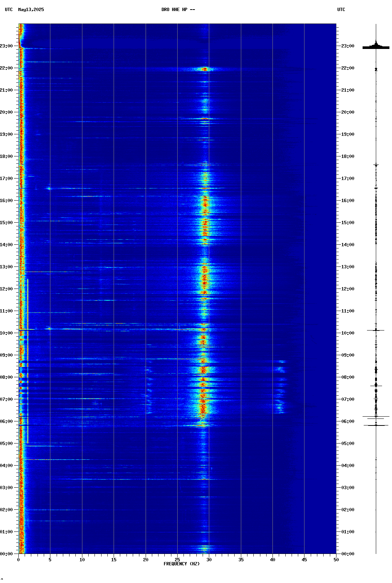Click the date label May13,2025
The image size is (392, 583).
click(31, 10)
